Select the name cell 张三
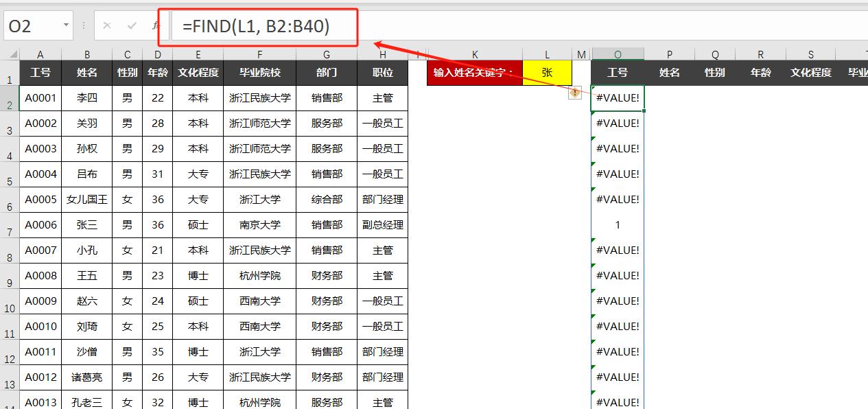This screenshot has width=868, height=409. coord(87,224)
